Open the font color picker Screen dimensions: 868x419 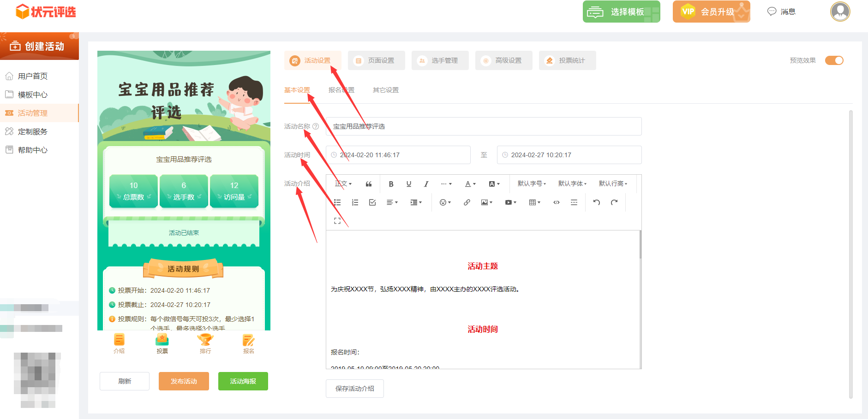coord(470,184)
